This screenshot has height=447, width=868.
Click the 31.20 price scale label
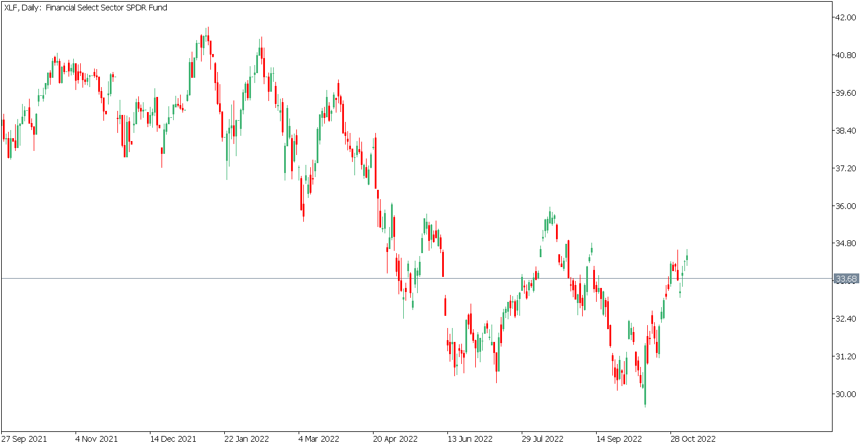click(x=845, y=356)
